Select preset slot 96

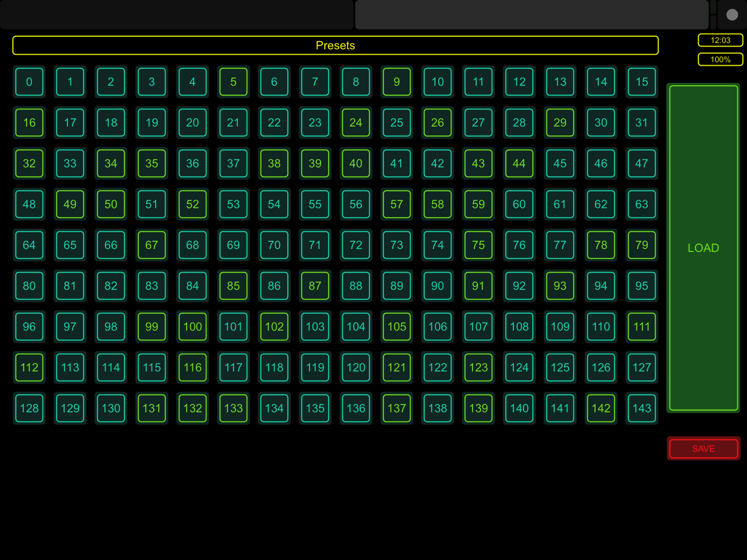tap(29, 327)
